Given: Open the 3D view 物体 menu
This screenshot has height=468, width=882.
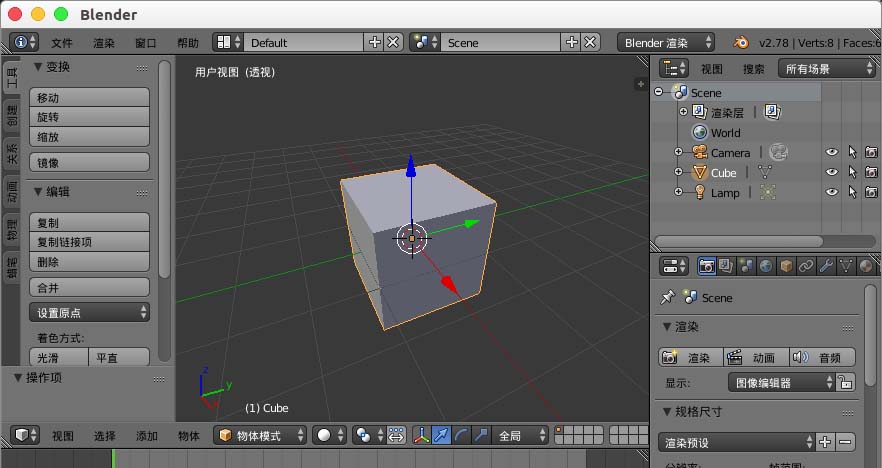Looking at the screenshot, I should (x=189, y=436).
